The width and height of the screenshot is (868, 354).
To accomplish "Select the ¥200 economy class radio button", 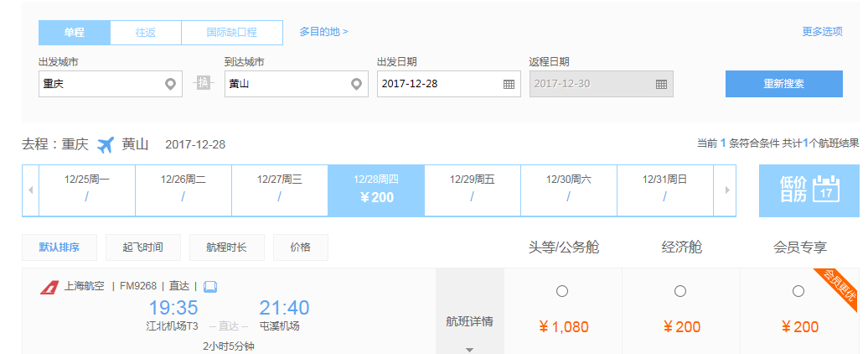I will [x=680, y=291].
